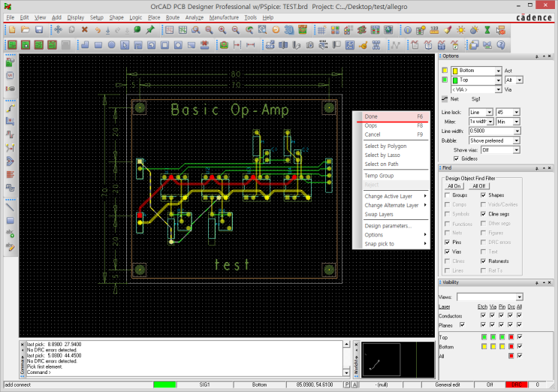Enable the Gridless checkbox
Image resolution: width=558 pixels, height=392 pixels.
457,158
